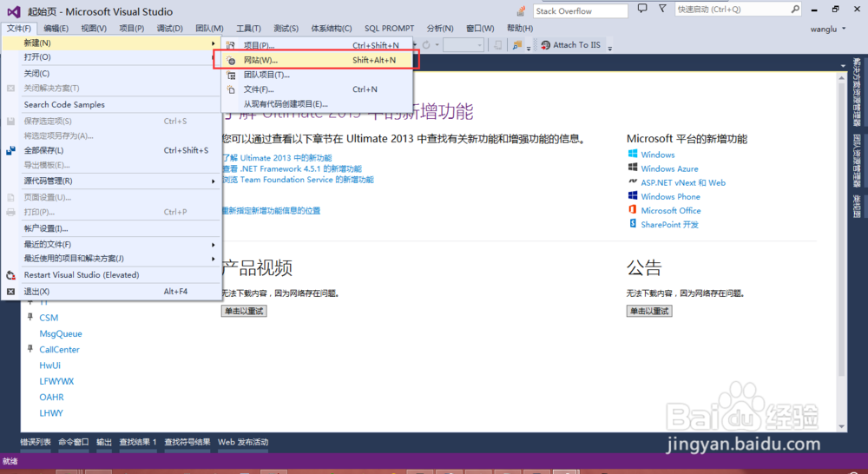This screenshot has width=868, height=474.
Task: Click the Stack Overflow search field
Action: 580,11
